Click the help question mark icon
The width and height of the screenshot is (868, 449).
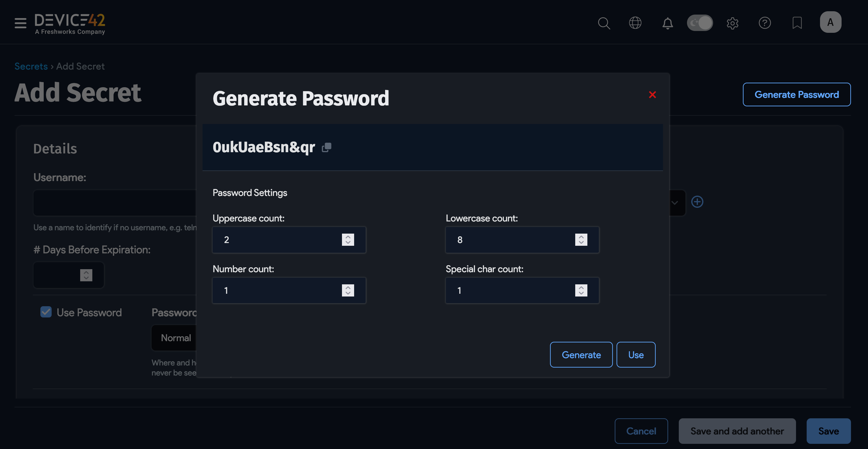click(764, 23)
